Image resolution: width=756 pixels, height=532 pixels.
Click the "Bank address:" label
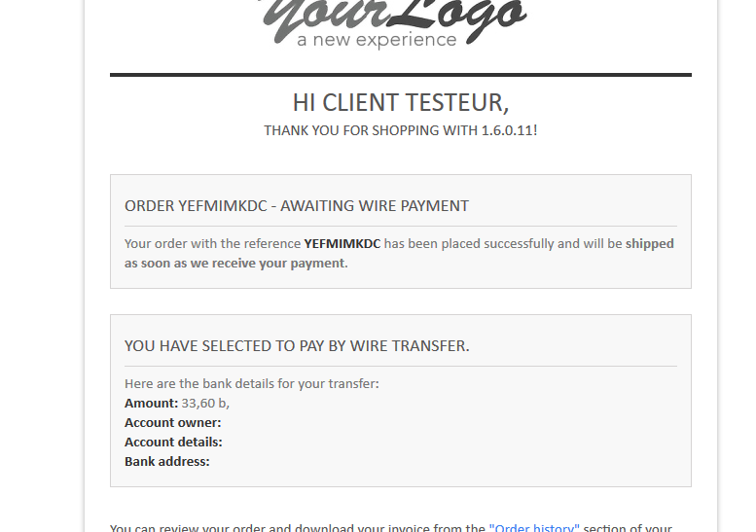pyautogui.click(x=166, y=461)
